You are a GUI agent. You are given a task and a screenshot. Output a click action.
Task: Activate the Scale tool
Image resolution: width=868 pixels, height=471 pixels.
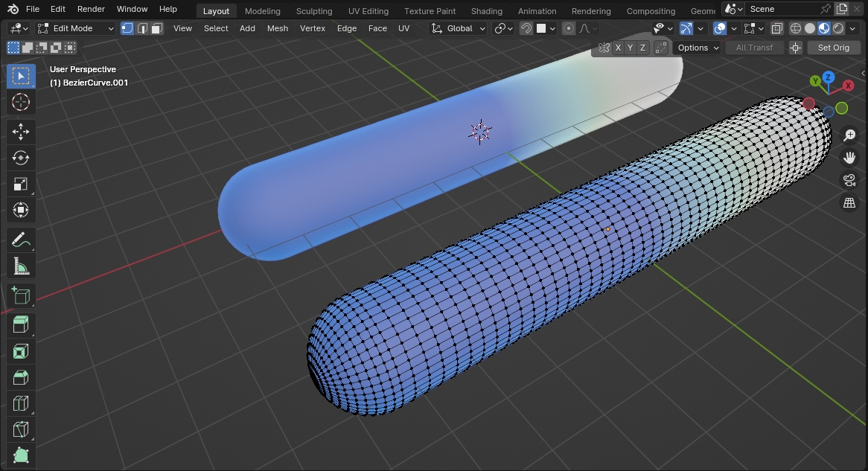[x=21, y=184]
